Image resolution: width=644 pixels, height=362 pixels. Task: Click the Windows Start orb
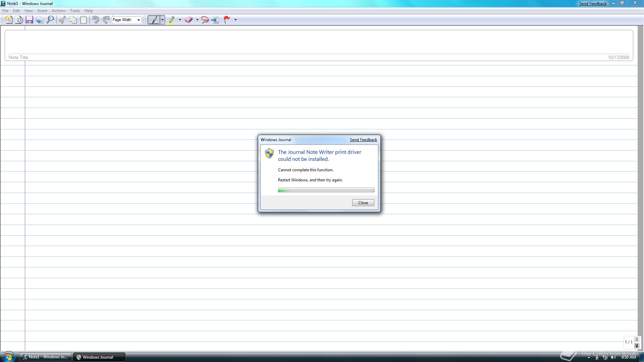coord(8,357)
